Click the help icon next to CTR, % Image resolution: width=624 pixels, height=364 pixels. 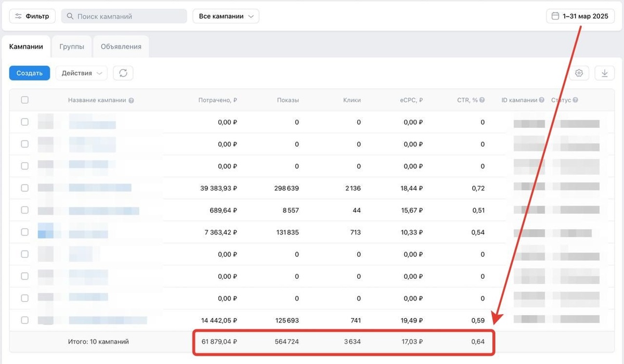pyautogui.click(x=482, y=100)
